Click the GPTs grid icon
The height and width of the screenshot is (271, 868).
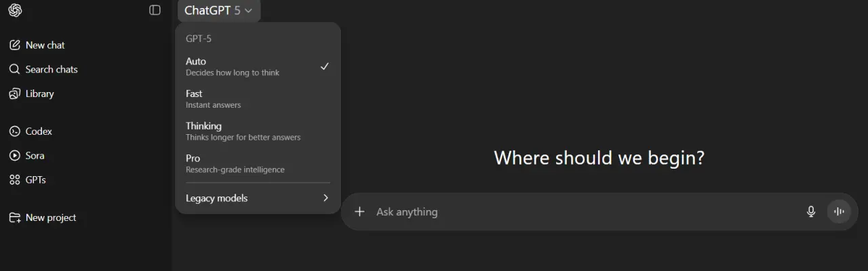[x=14, y=180]
